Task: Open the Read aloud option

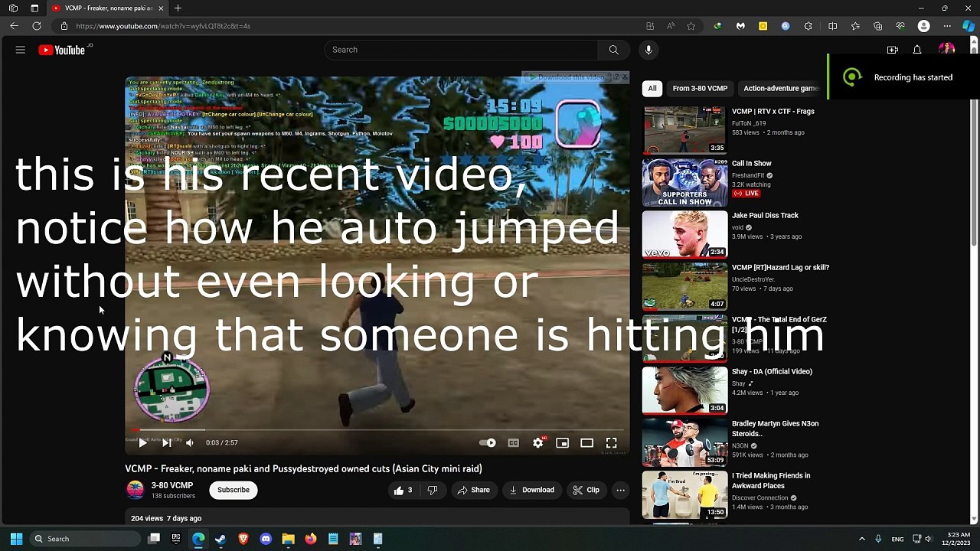Action: click(x=671, y=26)
